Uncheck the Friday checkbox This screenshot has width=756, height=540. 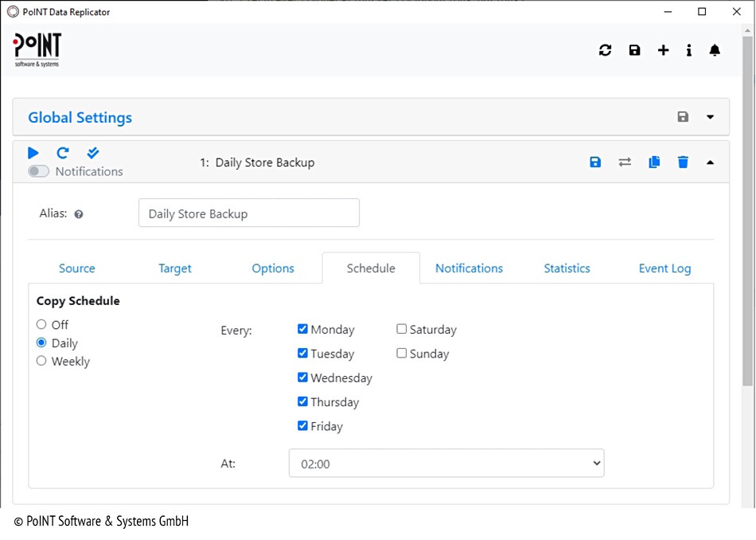pyautogui.click(x=302, y=425)
